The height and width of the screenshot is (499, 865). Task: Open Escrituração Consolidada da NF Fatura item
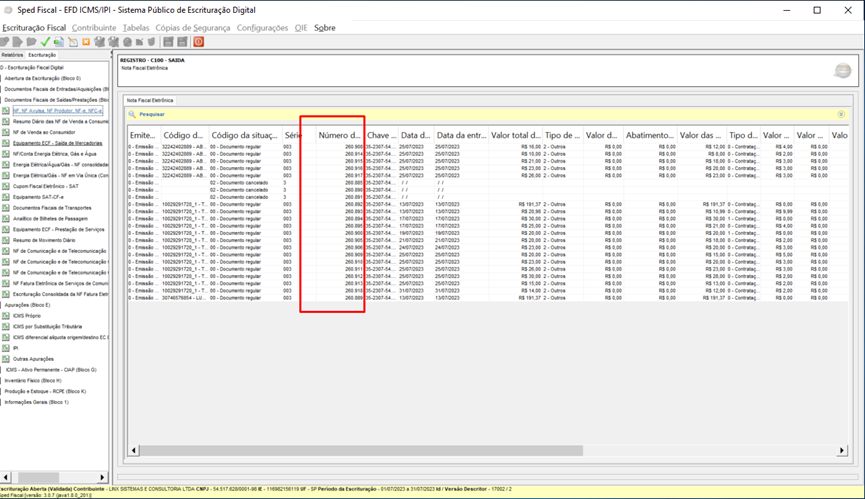61,294
